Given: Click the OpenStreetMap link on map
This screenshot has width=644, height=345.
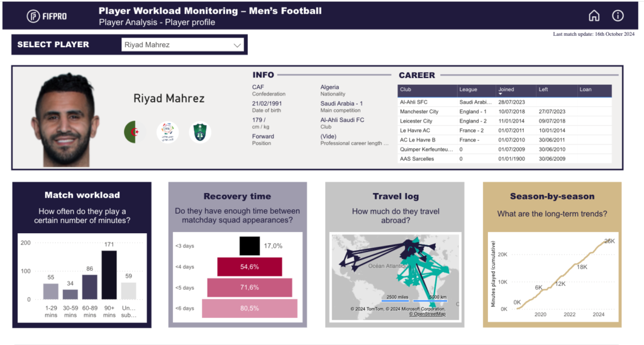Looking at the screenshot, I should [427, 314].
